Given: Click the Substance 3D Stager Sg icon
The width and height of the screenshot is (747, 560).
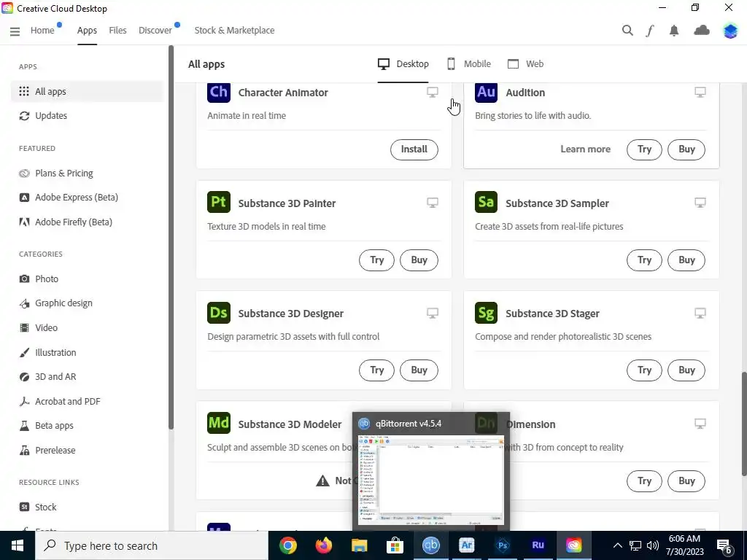Looking at the screenshot, I should coord(486,312).
